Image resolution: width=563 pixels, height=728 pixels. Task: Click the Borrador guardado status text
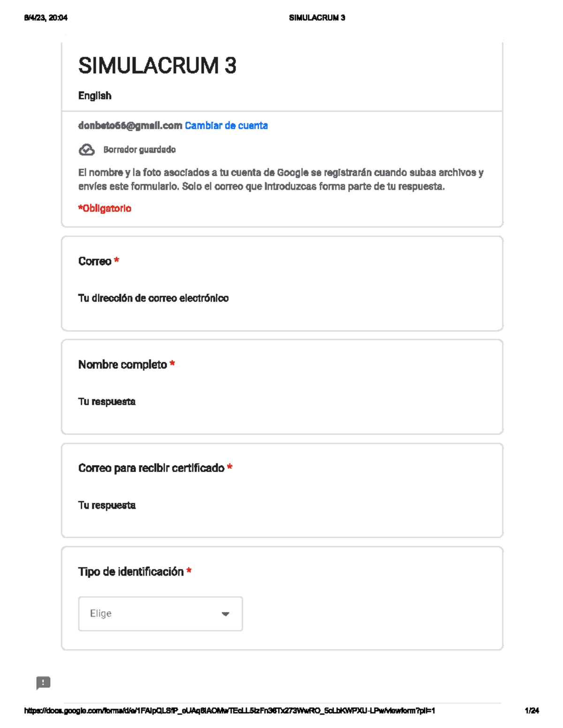(x=139, y=150)
